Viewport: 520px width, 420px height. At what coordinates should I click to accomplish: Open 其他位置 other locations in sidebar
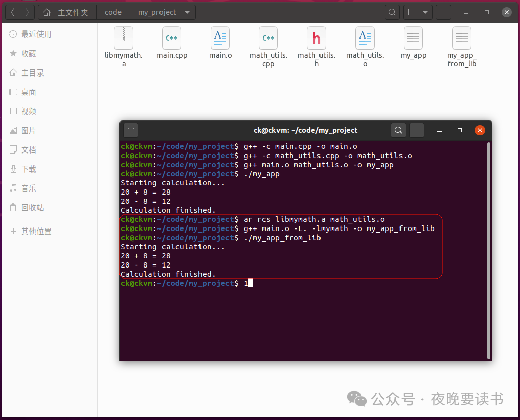[50, 231]
